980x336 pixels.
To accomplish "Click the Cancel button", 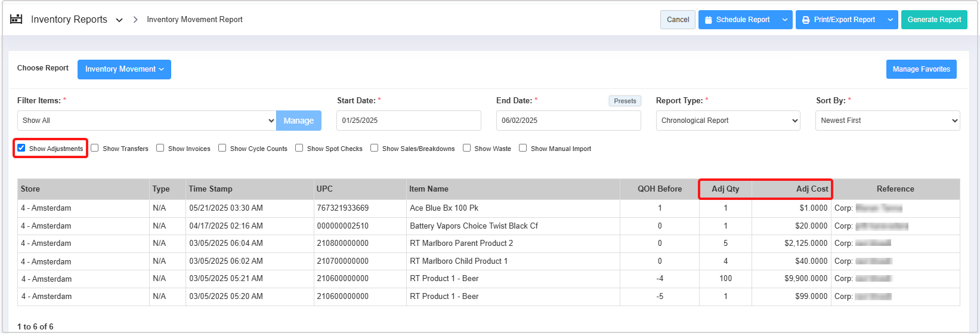I will coord(678,20).
